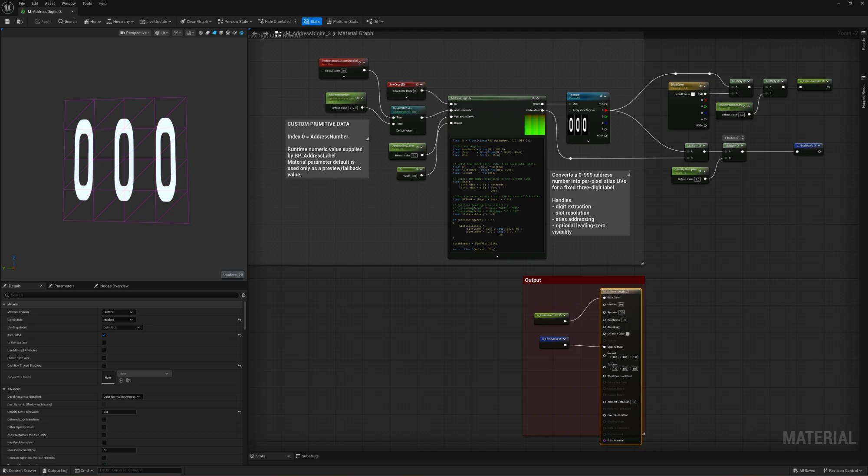868x476 pixels.
Task: Browse to Subsurface Profile asset in Content Browser
Action: [x=128, y=380]
